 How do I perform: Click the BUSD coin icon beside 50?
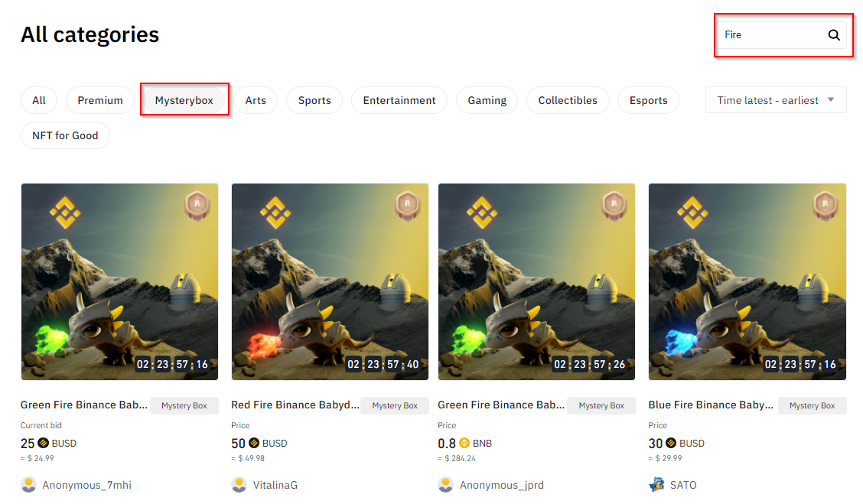point(254,443)
